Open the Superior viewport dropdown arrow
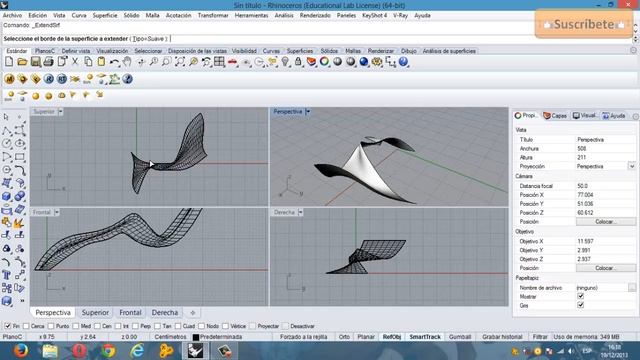 point(60,111)
